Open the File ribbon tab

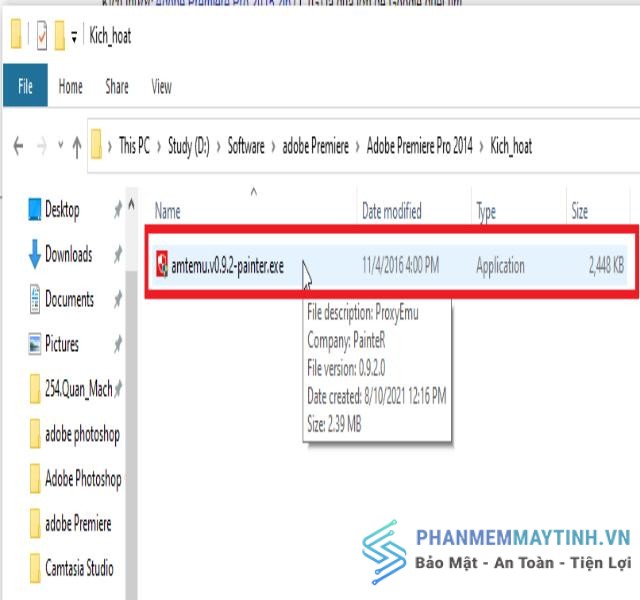pyautogui.click(x=25, y=85)
